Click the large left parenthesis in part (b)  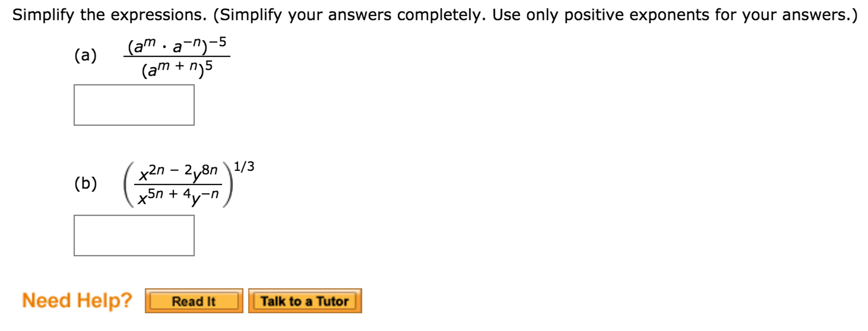pyautogui.click(x=129, y=184)
